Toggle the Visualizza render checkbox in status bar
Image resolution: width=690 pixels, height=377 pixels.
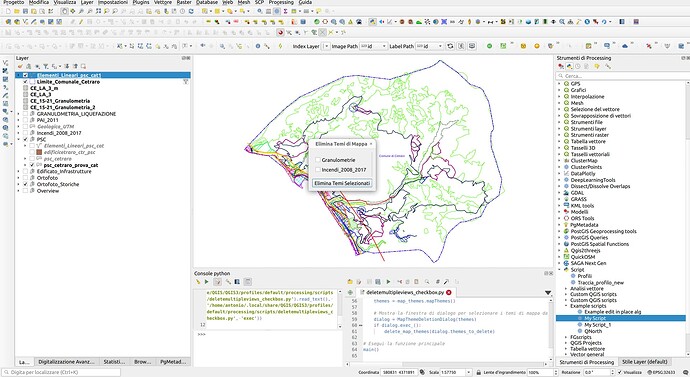(x=620, y=372)
